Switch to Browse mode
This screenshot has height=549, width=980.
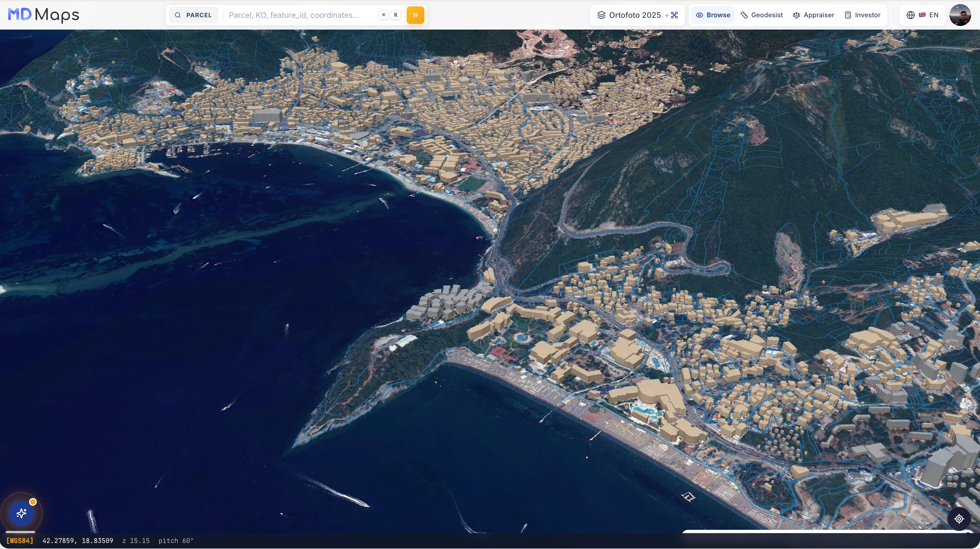713,15
